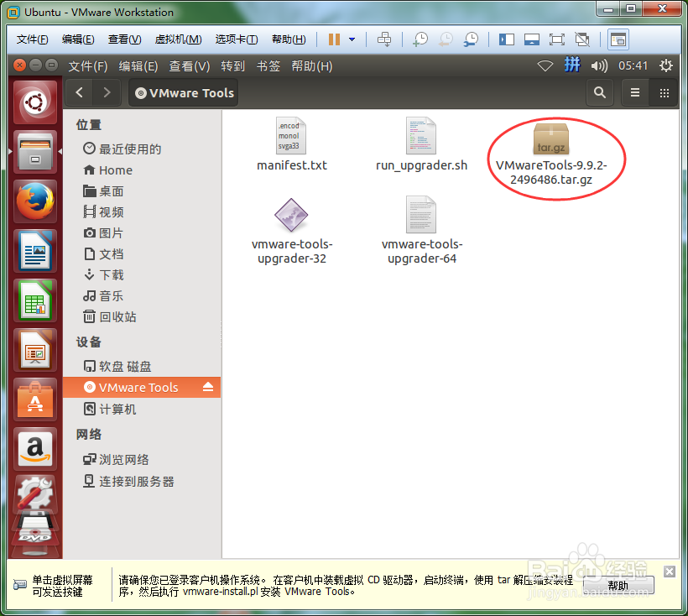688x616 pixels.
Task: Open VMware 文件(F) menu
Action: click(x=32, y=39)
